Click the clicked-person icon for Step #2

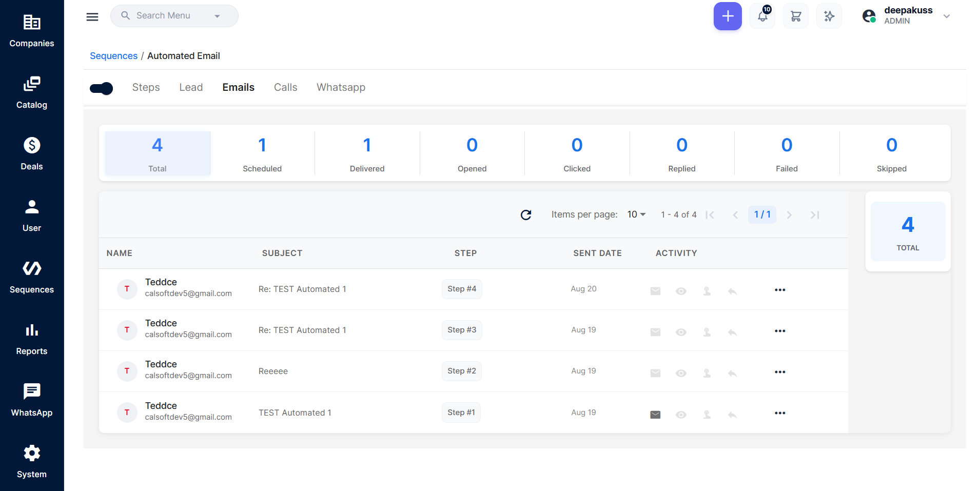[x=707, y=373]
